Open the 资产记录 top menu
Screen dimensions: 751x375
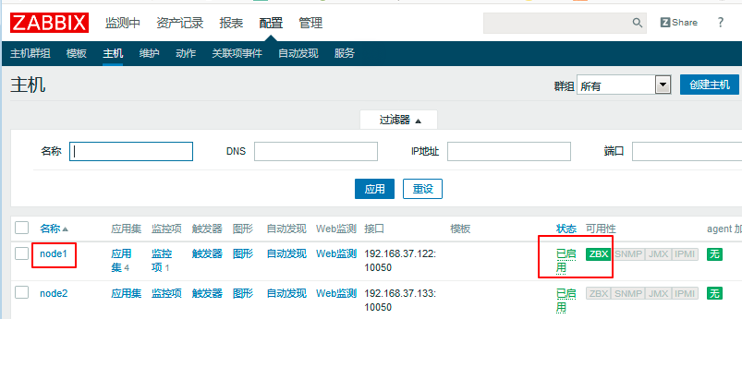tap(180, 23)
